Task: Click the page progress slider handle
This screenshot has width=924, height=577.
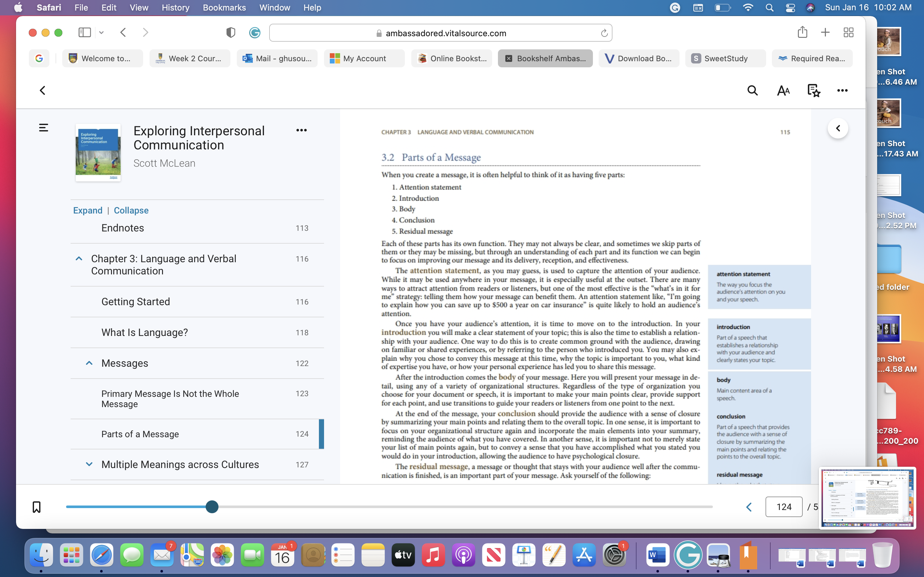Action: coord(212,507)
